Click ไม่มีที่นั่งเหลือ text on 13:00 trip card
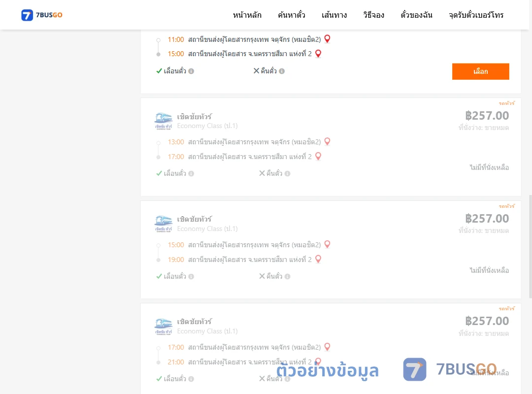 click(489, 167)
